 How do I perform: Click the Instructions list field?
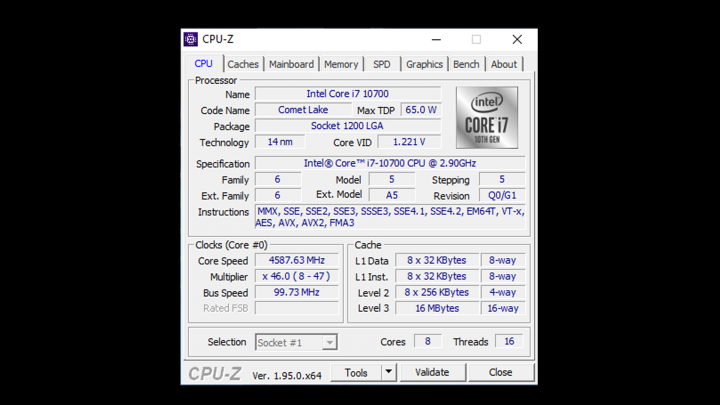[x=390, y=217]
